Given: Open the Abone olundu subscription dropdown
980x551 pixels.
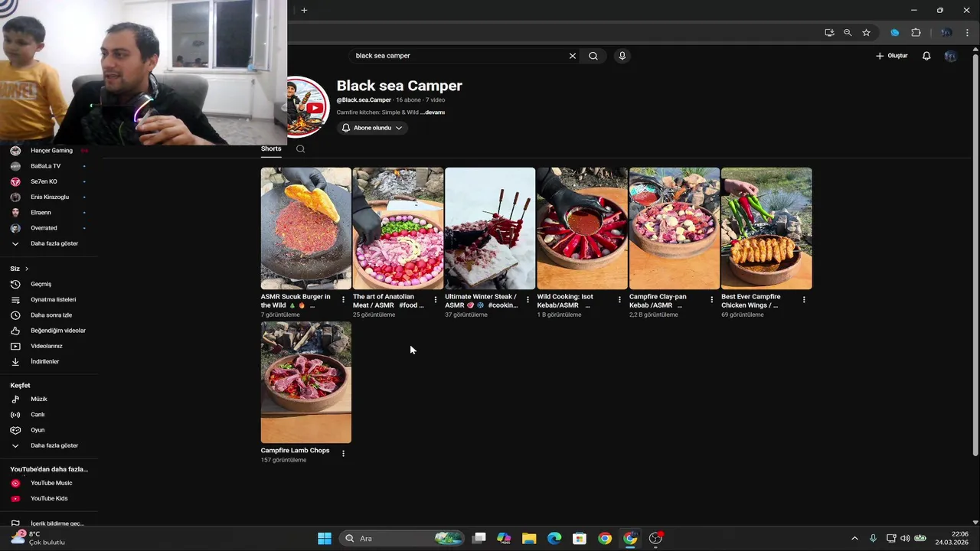Looking at the screenshot, I should pyautogui.click(x=372, y=128).
